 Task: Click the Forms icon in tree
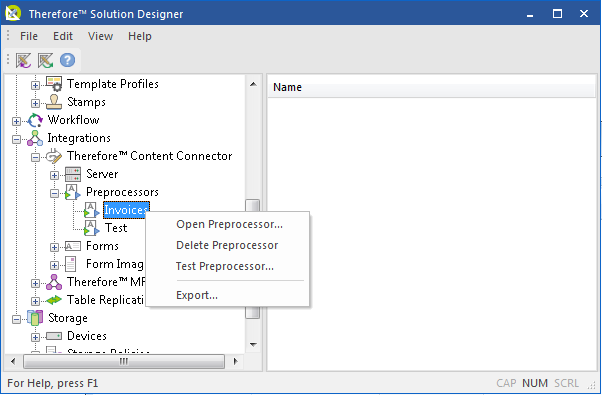point(73,246)
